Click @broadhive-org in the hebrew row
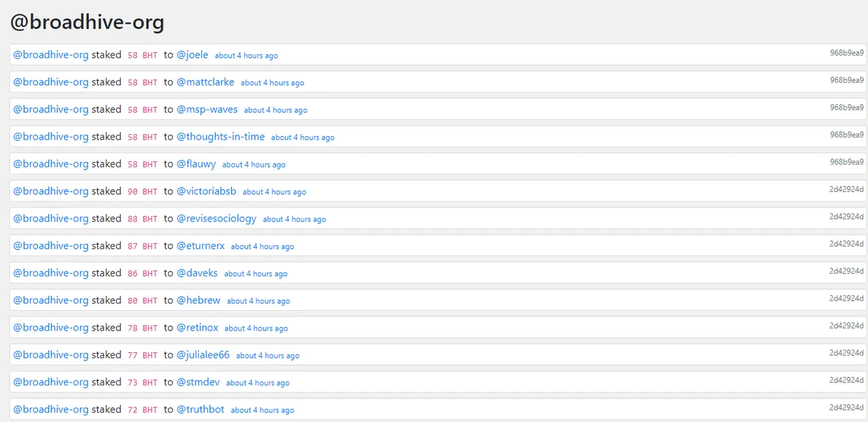This screenshot has width=868, height=422. pyautogui.click(x=51, y=300)
